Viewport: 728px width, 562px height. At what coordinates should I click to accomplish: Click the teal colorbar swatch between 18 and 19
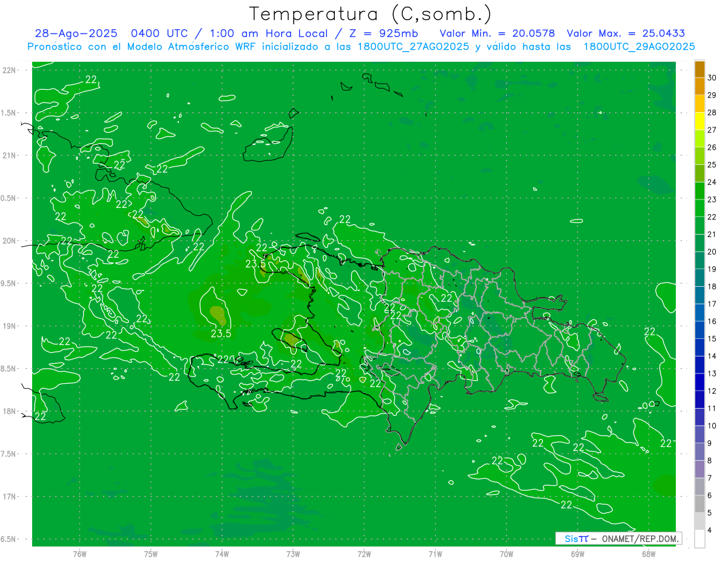point(699,277)
